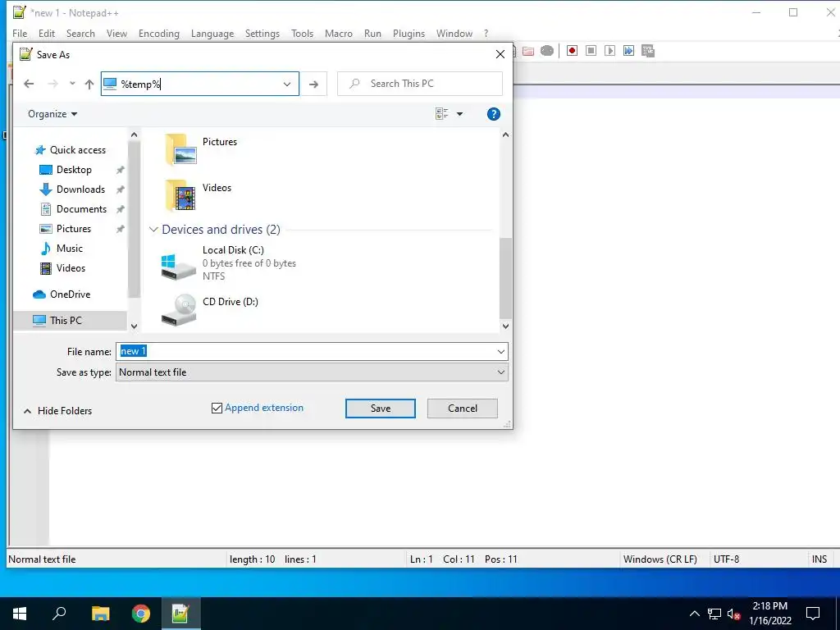Select OneDrive in navigation pane
This screenshot has width=840, height=630.
[62, 294]
